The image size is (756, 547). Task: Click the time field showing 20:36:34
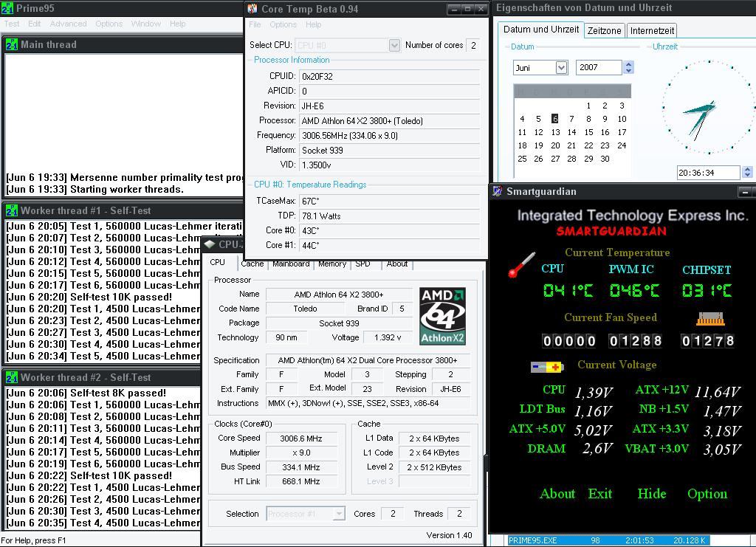tap(709, 173)
